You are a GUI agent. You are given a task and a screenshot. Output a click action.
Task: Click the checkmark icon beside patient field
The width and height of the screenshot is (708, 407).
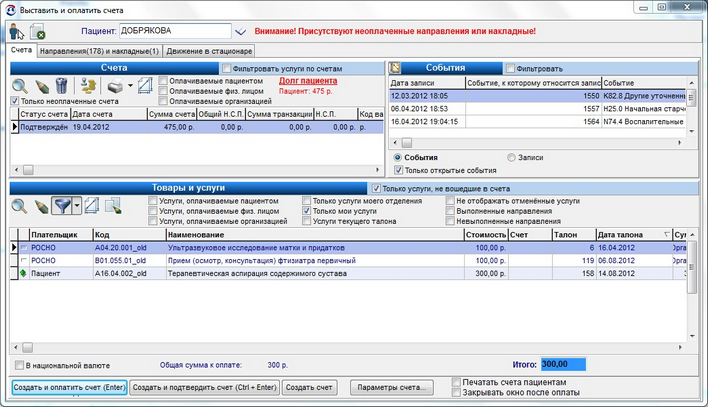coord(240,31)
